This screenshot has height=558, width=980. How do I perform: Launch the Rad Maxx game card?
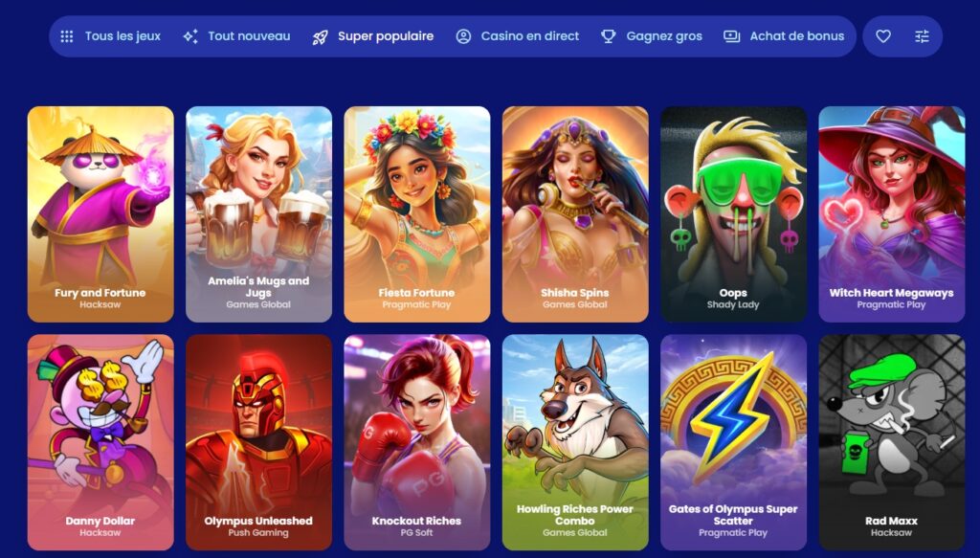click(891, 442)
